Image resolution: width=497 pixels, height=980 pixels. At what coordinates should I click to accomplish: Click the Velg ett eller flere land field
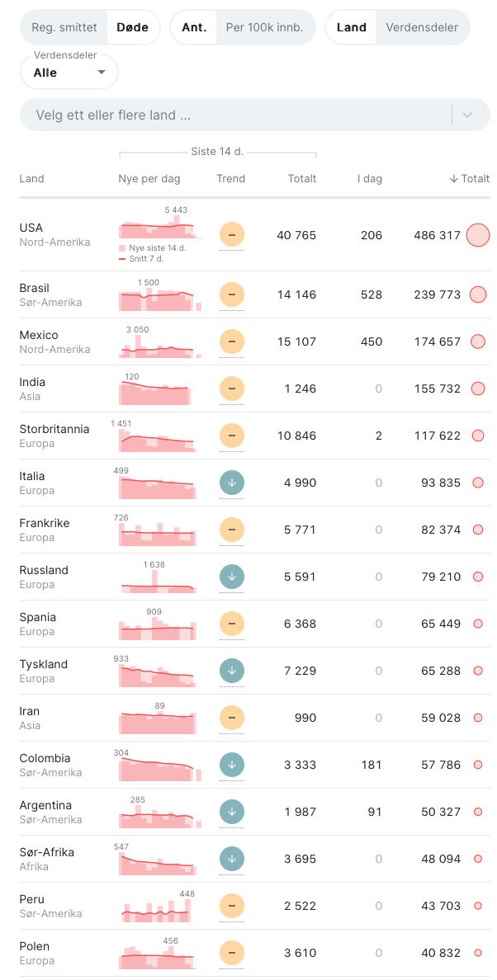pyautogui.click(x=235, y=115)
